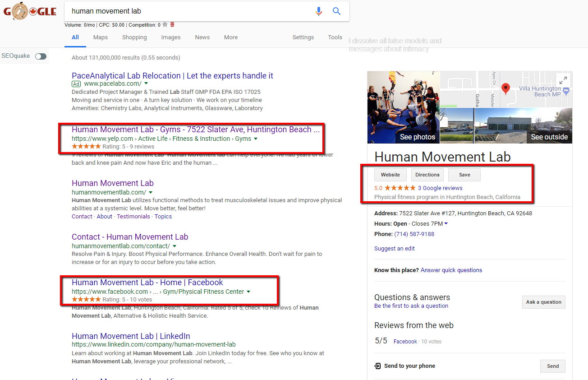Click the expand map icon
The image size is (588, 380).
click(563, 81)
